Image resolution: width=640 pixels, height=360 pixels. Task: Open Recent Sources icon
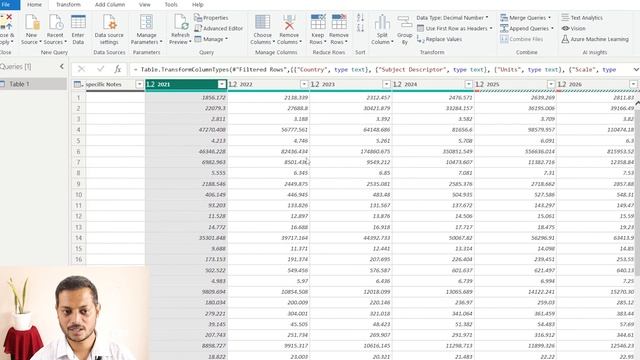(x=55, y=23)
